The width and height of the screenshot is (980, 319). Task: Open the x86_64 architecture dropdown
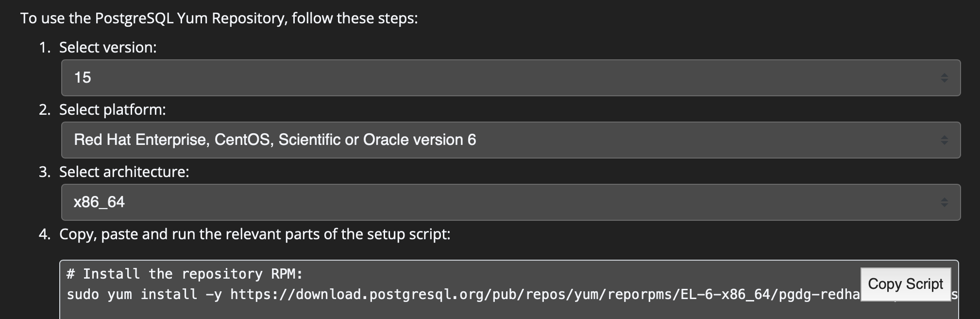[x=510, y=202]
